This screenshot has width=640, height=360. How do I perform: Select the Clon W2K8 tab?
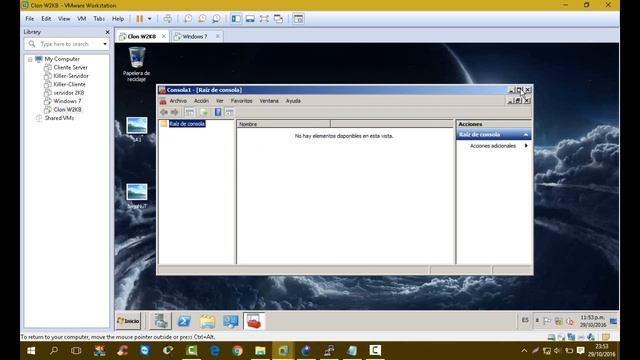coord(141,36)
